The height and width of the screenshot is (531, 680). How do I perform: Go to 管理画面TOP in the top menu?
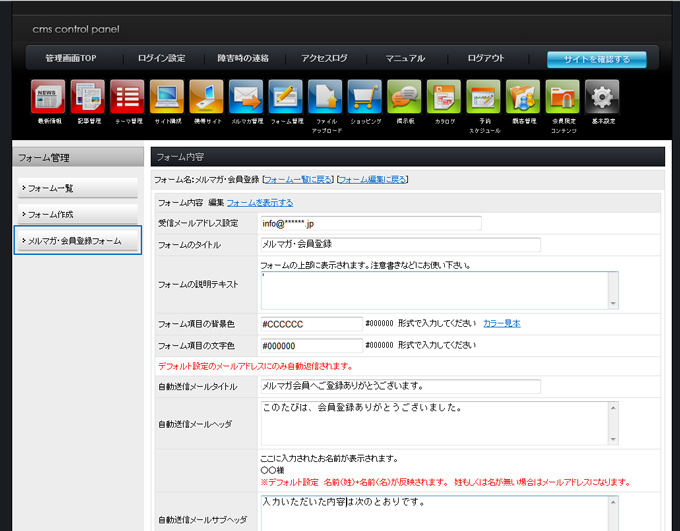(x=73, y=59)
